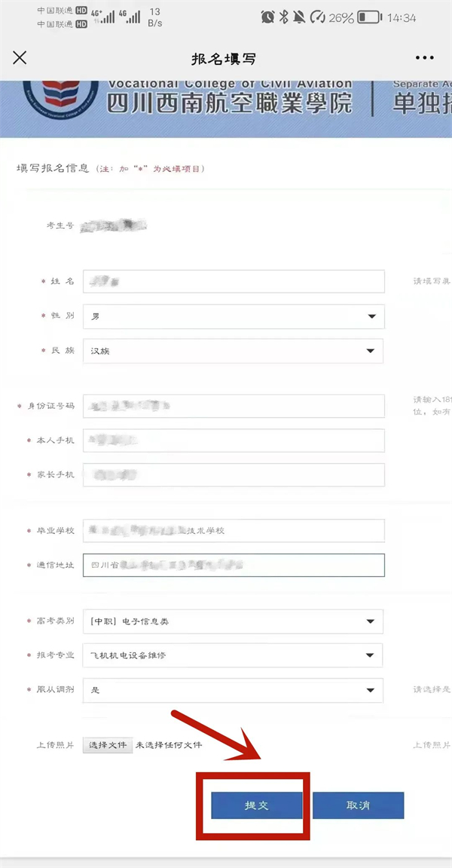This screenshot has height=868, width=452.
Task: Open the 性别 gender dropdown
Action: pos(234,317)
